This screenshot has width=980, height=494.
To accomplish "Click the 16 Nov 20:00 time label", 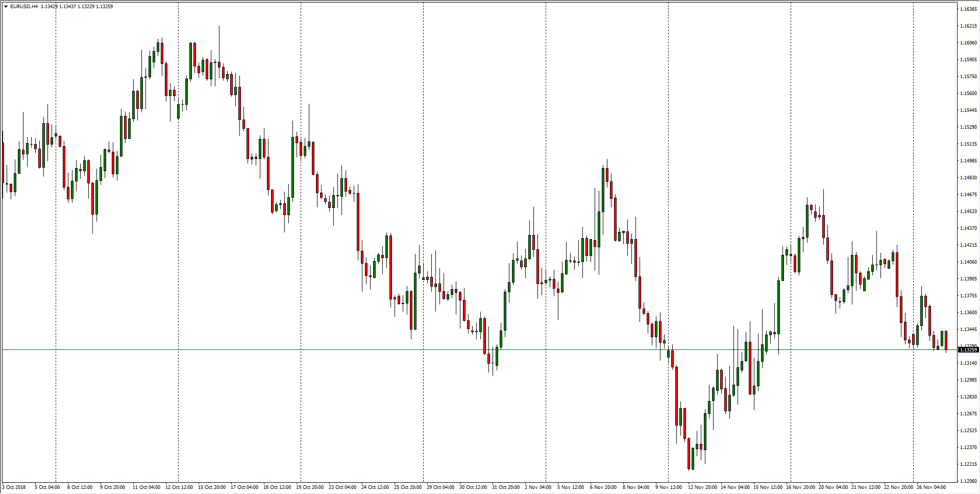I will point(801,487).
